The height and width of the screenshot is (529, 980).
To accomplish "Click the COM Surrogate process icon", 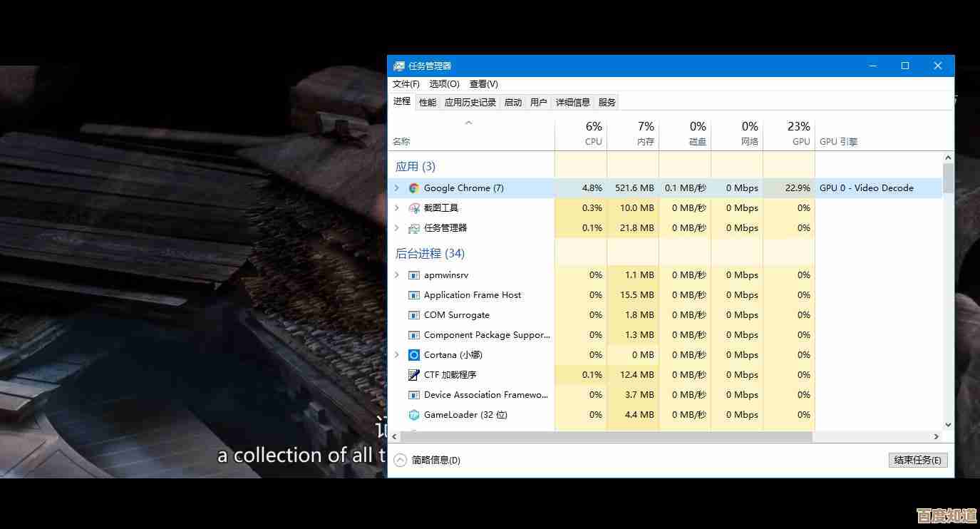I will [413, 315].
